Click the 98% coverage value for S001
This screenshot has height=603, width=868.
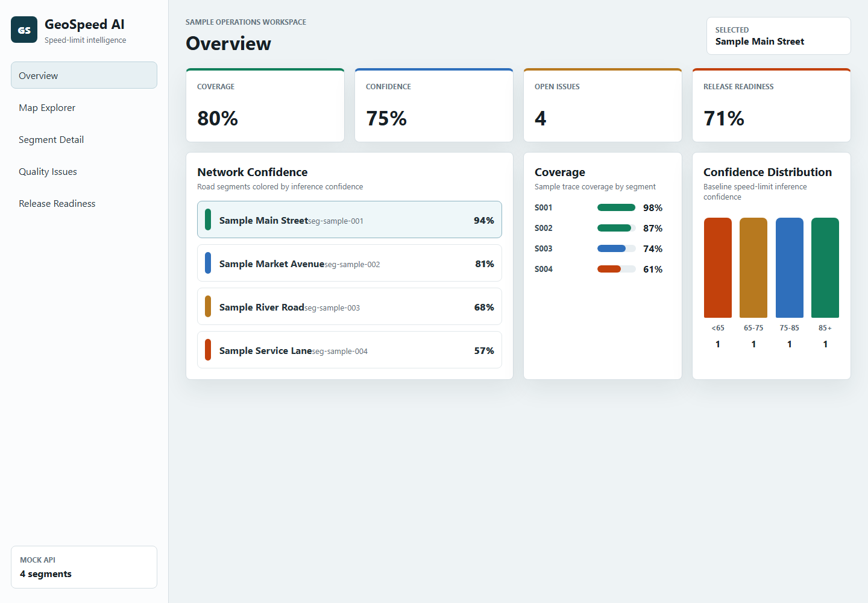[653, 207]
